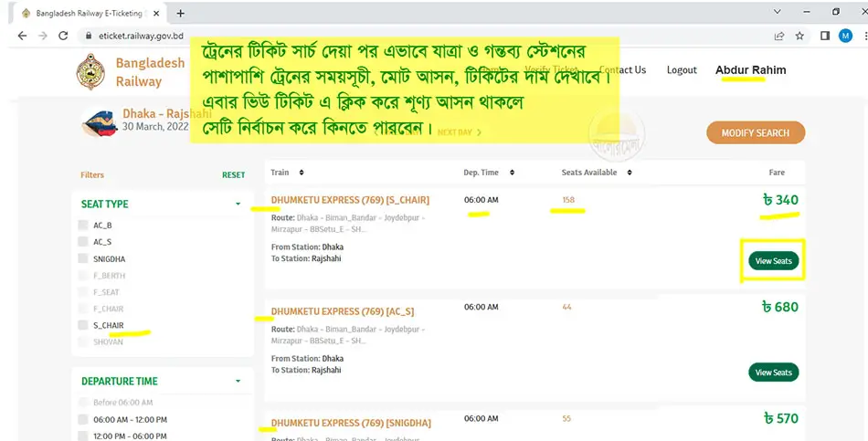This screenshot has width=868, height=441.
Task: View Seats for Dhumketu Express S_CHAIR
Action: click(x=773, y=261)
